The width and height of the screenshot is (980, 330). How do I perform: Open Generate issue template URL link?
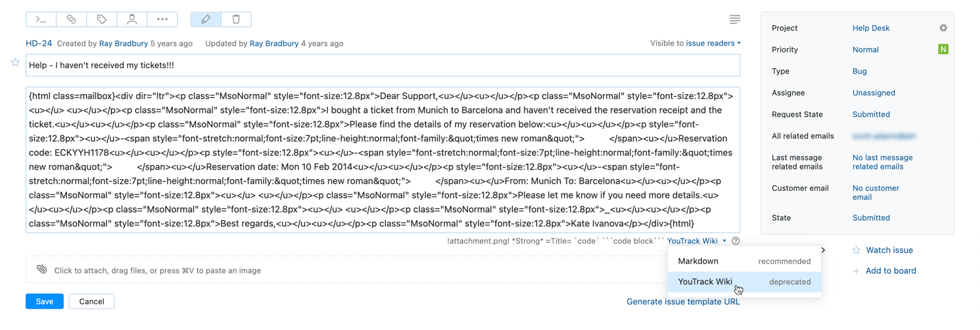683,302
